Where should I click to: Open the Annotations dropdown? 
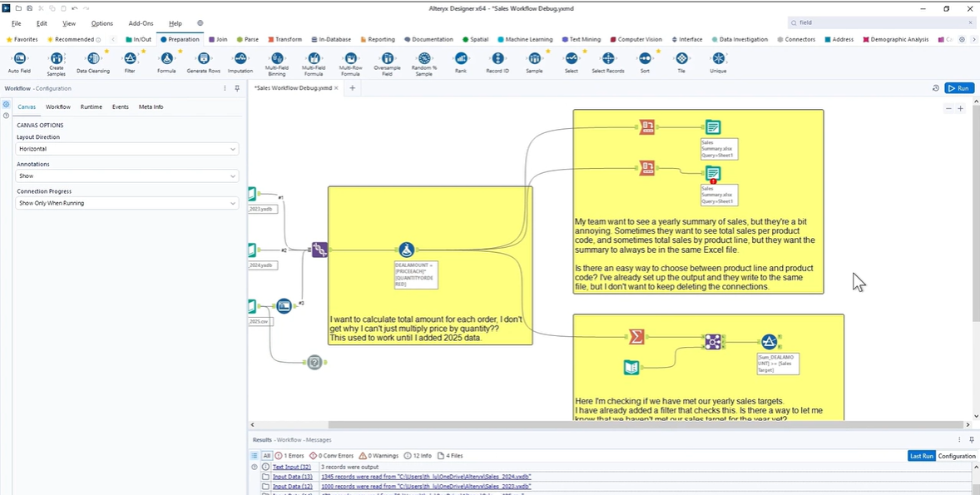pyautogui.click(x=127, y=176)
